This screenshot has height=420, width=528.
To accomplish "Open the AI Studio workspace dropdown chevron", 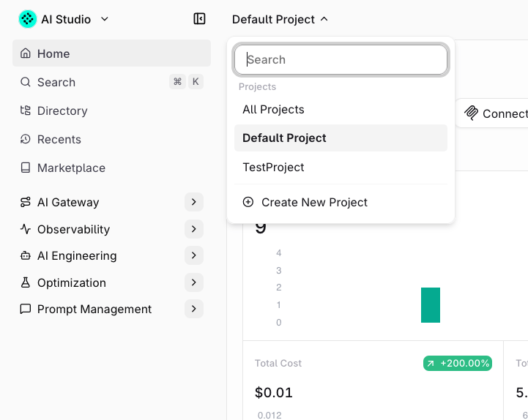I will pyautogui.click(x=105, y=19).
